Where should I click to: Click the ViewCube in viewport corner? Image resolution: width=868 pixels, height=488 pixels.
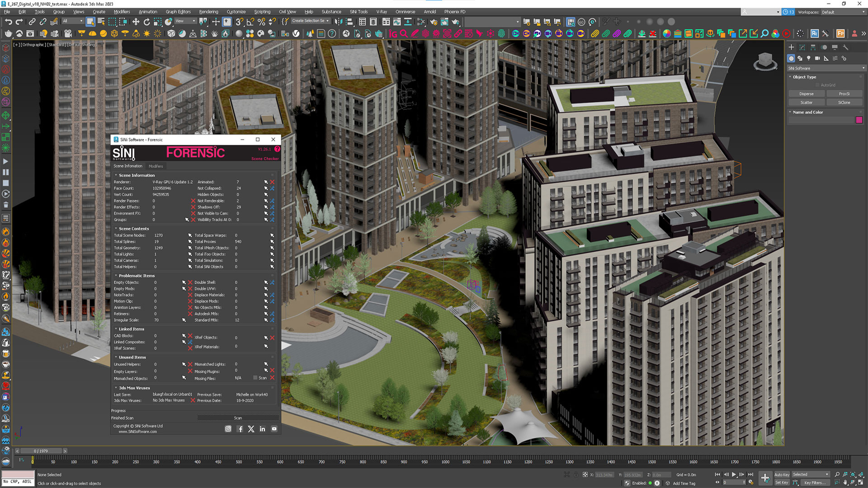tap(765, 61)
